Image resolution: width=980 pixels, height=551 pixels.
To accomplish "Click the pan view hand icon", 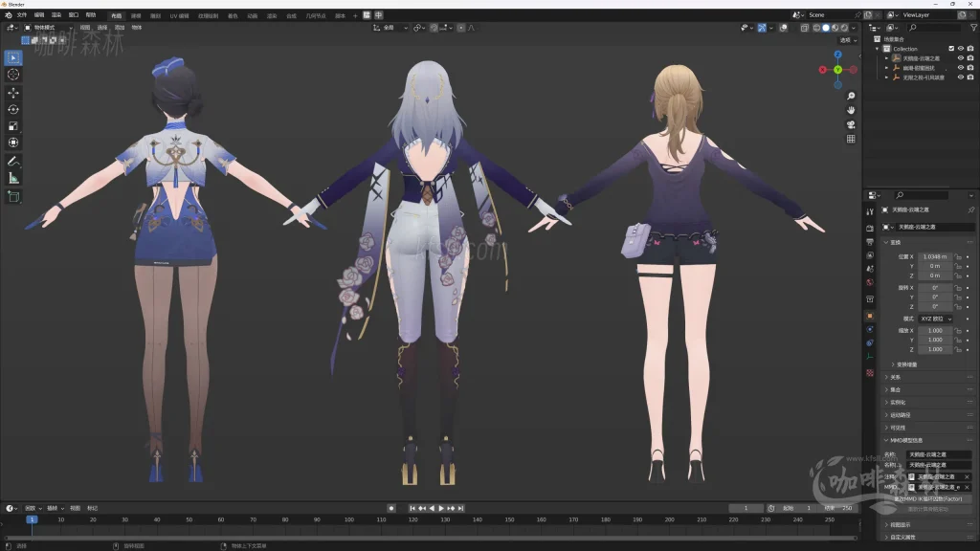I will tap(851, 111).
